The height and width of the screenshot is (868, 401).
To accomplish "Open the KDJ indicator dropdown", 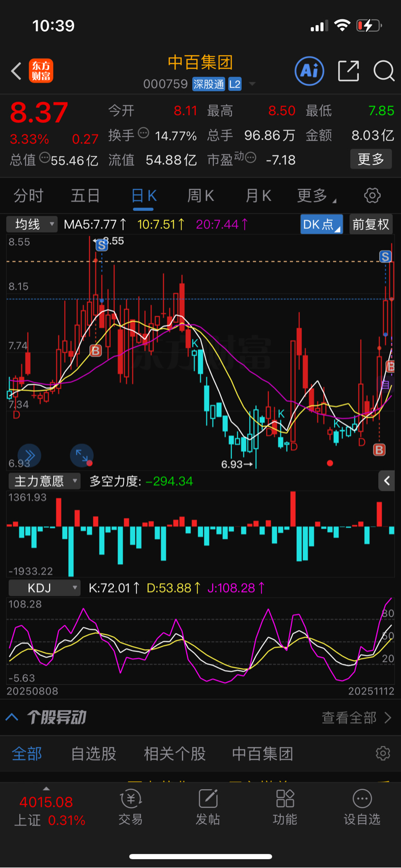I will pos(44,588).
